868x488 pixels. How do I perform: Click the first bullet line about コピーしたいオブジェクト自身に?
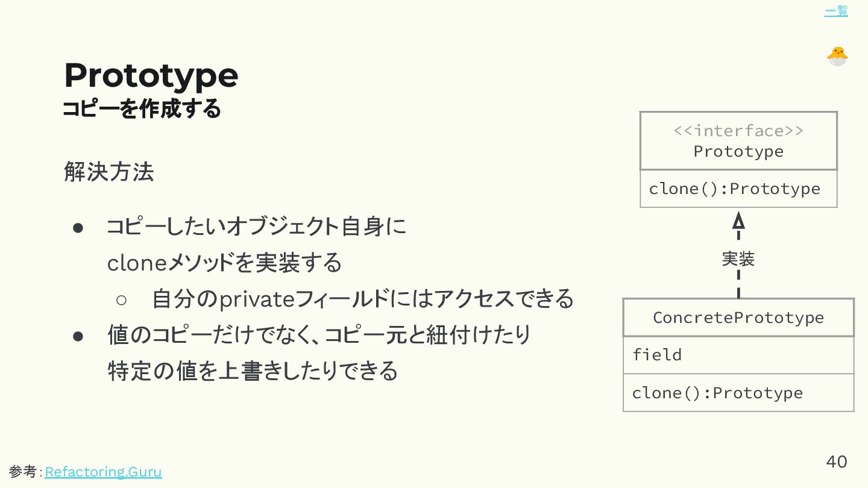coord(257,227)
